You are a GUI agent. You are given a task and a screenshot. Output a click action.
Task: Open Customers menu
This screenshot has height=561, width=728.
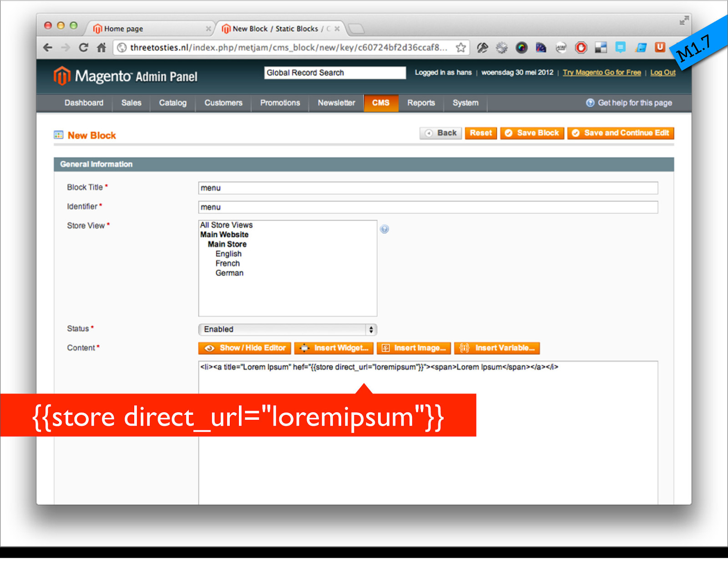tap(223, 103)
